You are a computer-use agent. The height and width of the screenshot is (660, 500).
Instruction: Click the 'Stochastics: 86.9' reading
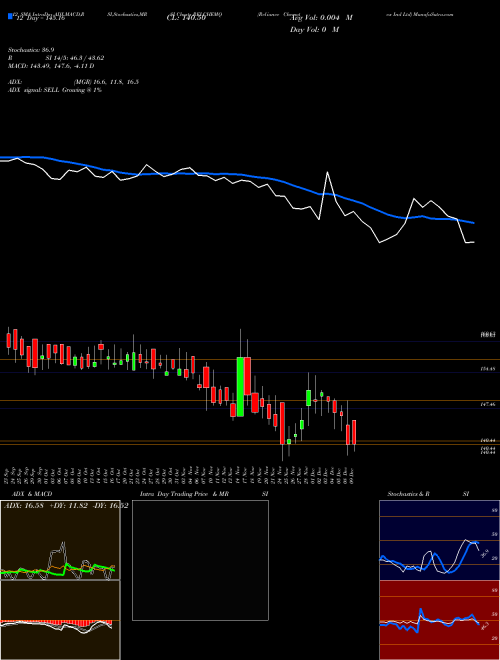[31, 50]
